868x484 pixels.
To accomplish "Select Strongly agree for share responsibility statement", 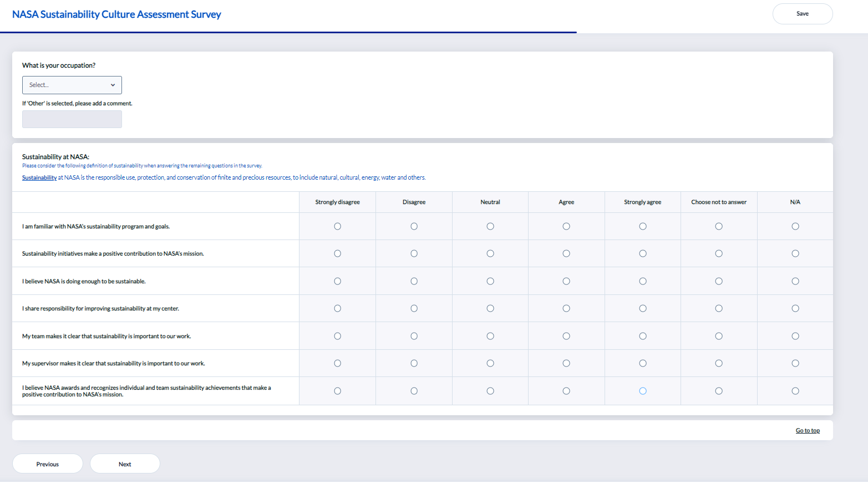I will click(x=643, y=308).
